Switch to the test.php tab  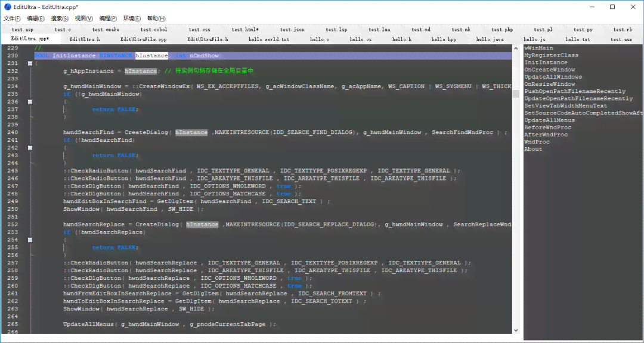point(502,30)
